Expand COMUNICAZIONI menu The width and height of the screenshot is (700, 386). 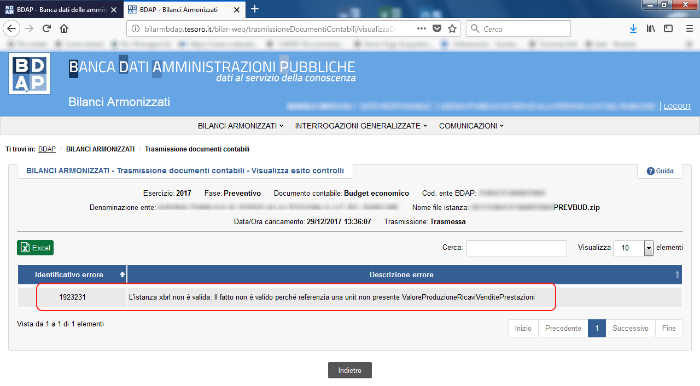471,126
